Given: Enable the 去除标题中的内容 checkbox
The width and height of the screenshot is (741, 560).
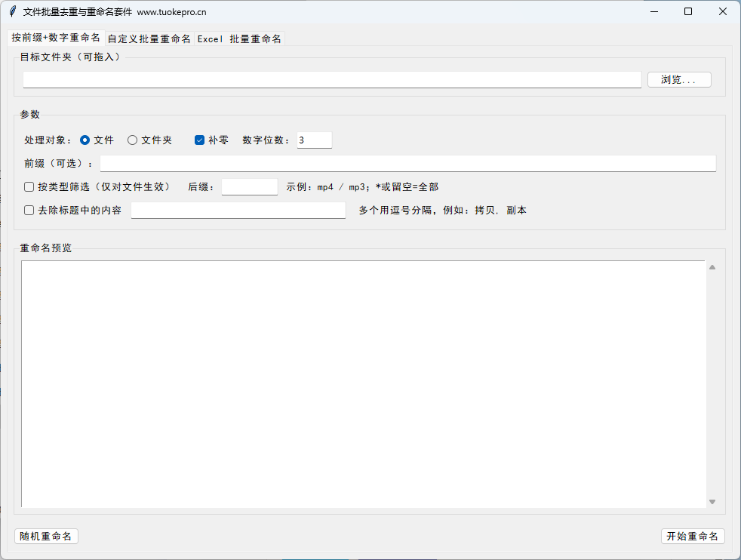Looking at the screenshot, I should (29, 210).
